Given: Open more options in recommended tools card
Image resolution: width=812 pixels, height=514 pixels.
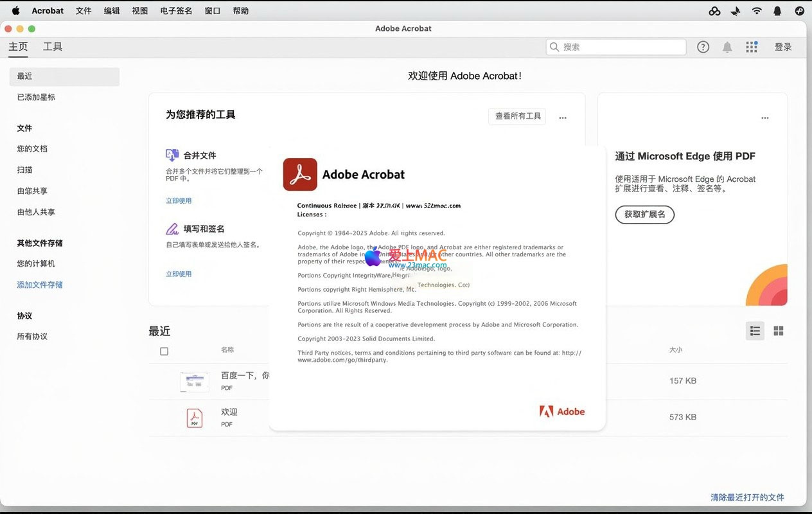Looking at the screenshot, I should [x=563, y=118].
